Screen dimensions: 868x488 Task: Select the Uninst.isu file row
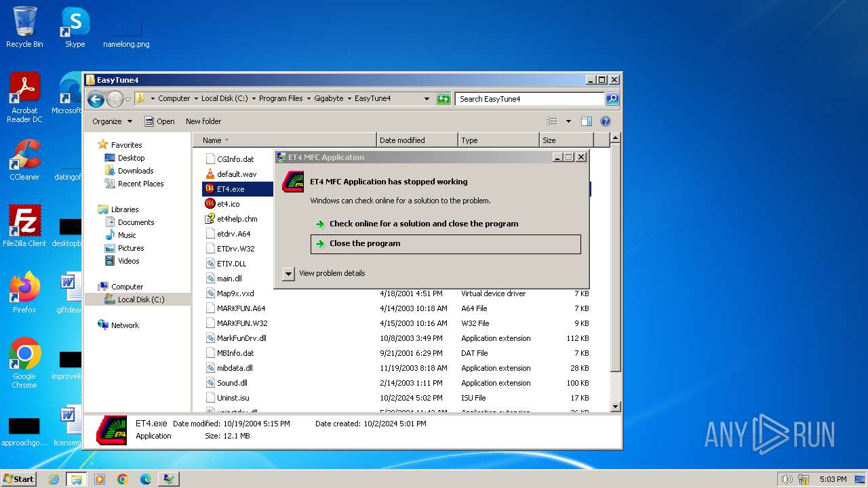pyautogui.click(x=398, y=398)
